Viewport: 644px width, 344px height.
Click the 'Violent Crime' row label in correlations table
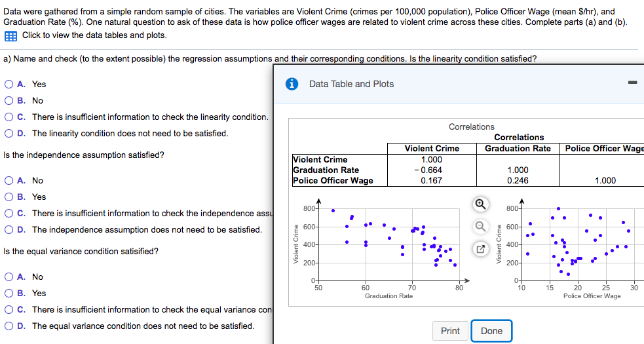pyautogui.click(x=320, y=159)
